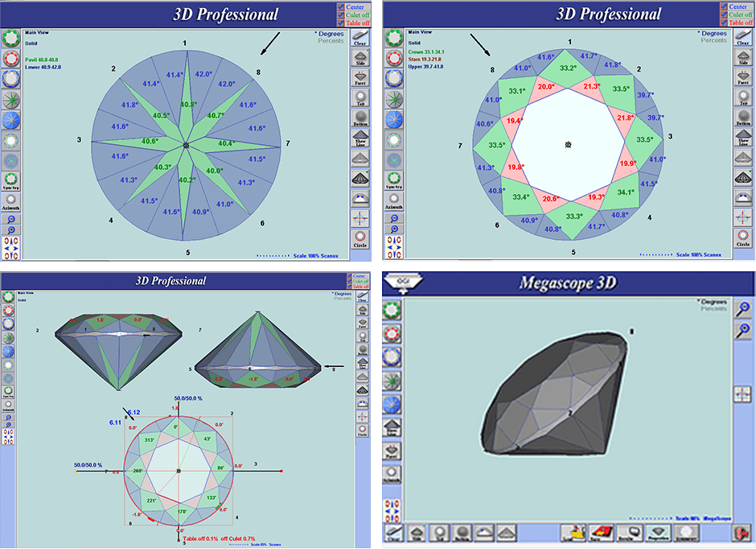The width and height of the screenshot is (756, 549).
Task: Click rotation arrows pad in pavilion-view window
Action: pyautogui.click(x=10, y=248)
